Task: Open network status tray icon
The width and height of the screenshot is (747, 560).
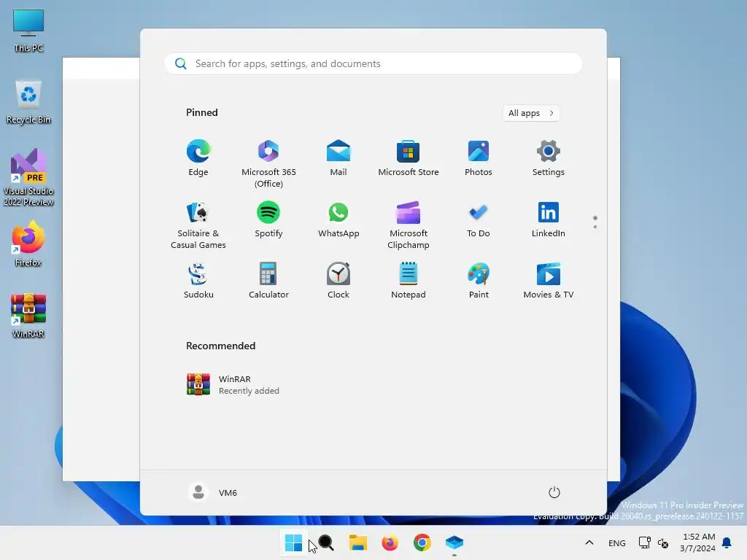Action: (x=645, y=542)
